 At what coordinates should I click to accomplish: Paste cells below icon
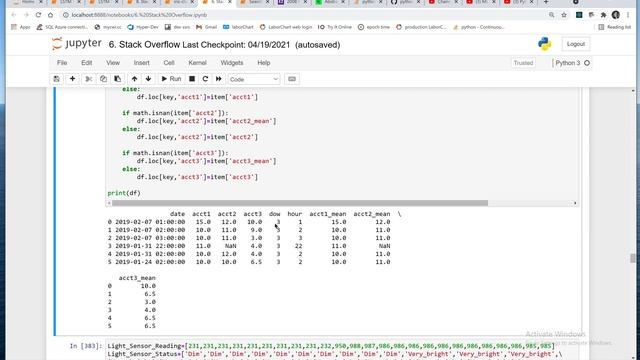click(118, 79)
